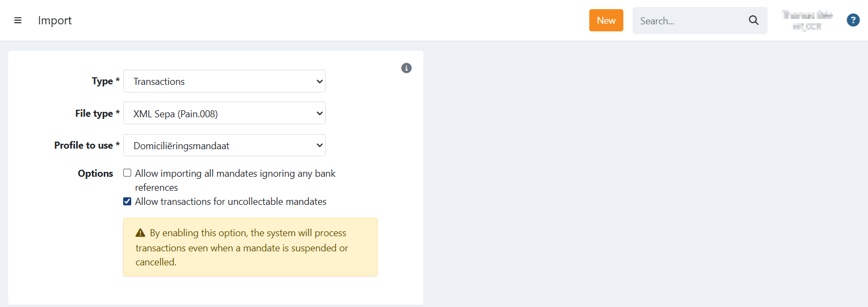Viewport: 868px width, 307px height.
Task: Focus the Search text field
Action: point(689,21)
